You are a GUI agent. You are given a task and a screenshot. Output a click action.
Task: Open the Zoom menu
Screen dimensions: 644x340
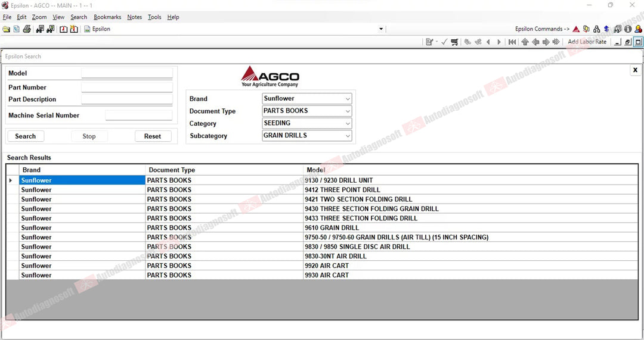coord(39,17)
